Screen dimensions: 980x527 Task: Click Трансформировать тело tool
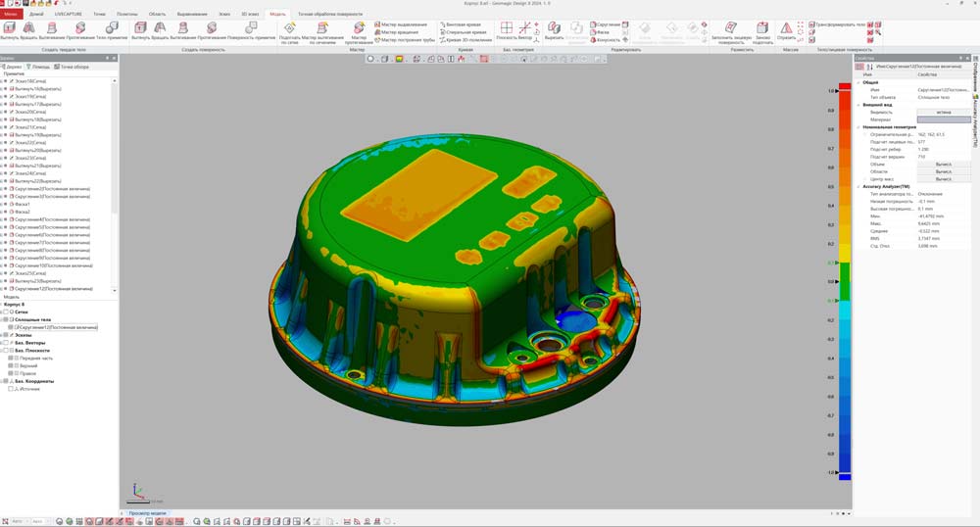(x=837, y=24)
